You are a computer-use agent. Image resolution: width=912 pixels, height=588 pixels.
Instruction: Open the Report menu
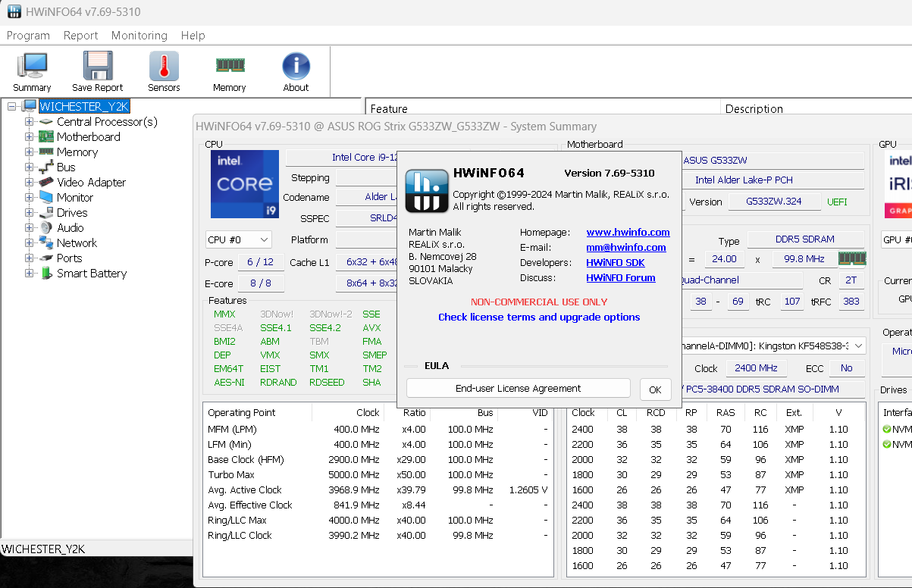point(80,36)
